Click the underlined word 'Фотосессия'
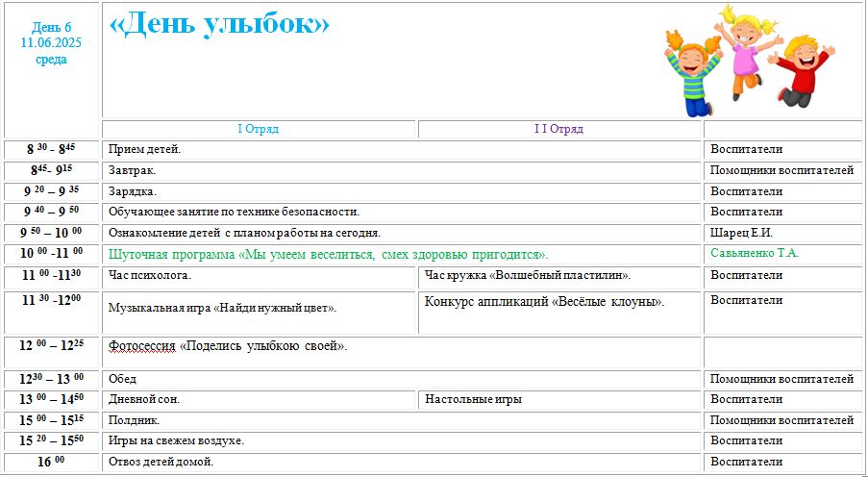This screenshot has height=477, width=868. tap(141, 347)
